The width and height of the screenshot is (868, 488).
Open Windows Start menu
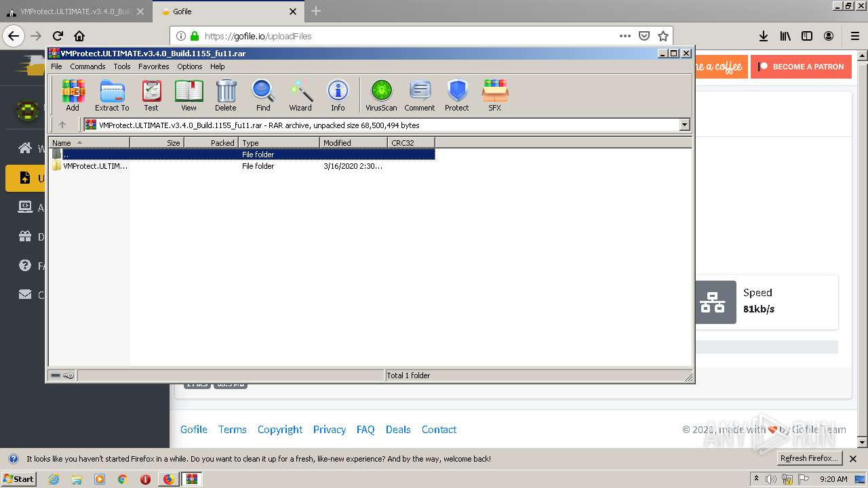(19, 479)
